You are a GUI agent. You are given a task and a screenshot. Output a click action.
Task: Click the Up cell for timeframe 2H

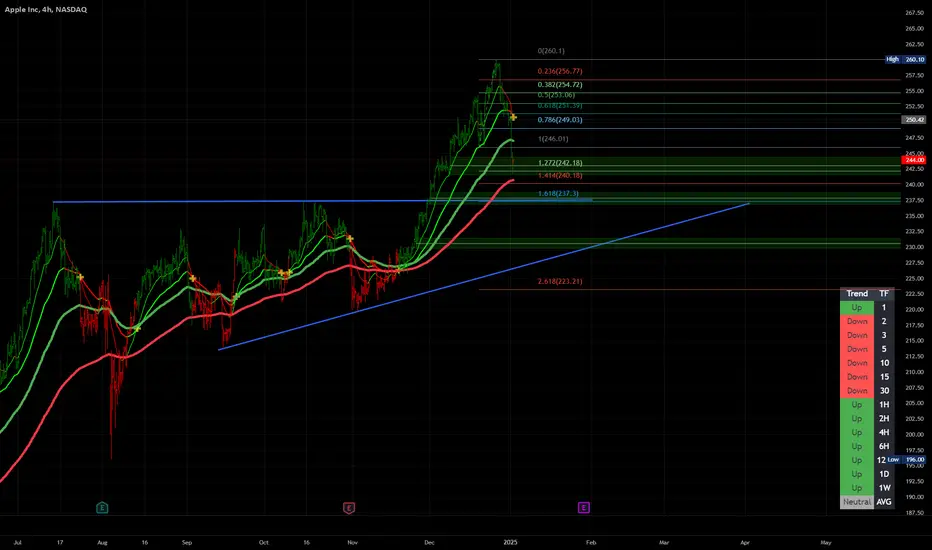pos(857,419)
